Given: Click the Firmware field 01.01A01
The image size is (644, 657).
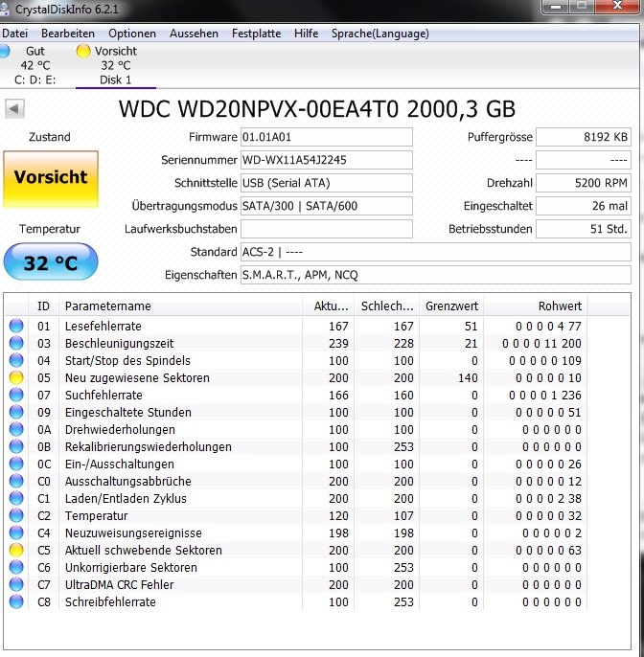Looking at the screenshot, I should pos(326,137).
